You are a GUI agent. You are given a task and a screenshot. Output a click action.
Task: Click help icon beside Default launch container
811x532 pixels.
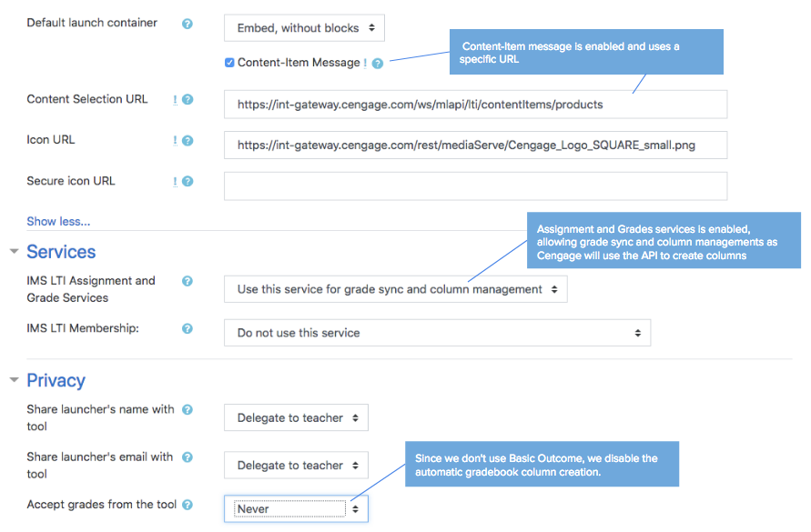pos(188,24)
